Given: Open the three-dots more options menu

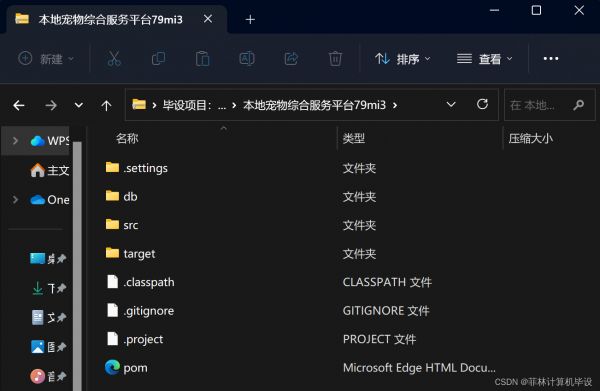Looking at the screenshot, I should pyautogui.click(x=551, y=59).
